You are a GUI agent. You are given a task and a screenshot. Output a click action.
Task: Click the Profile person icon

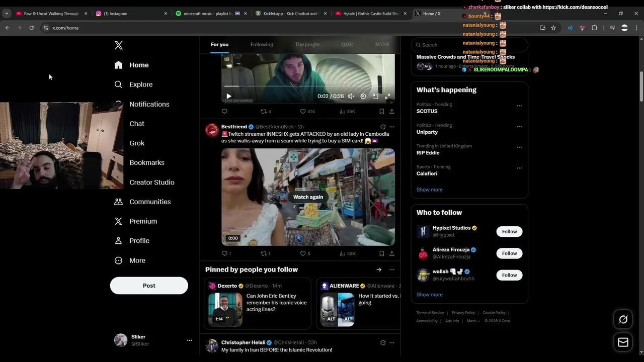(118, 241)
